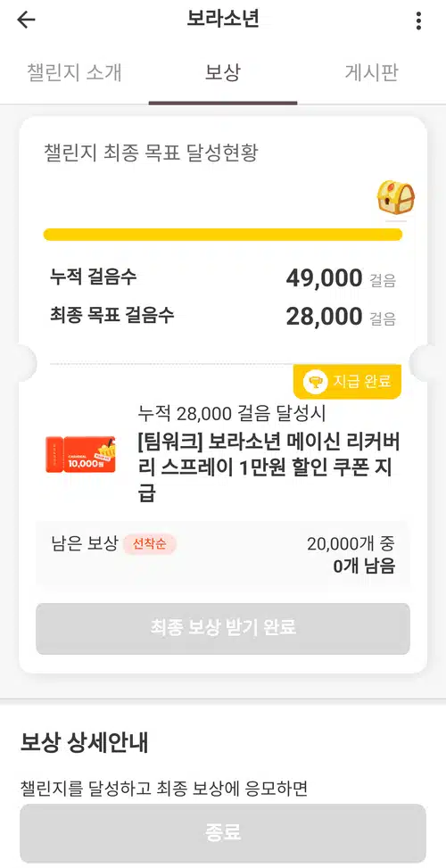Tap the 10,000원 coupon image
This screenshot has width=446, height=868.
click(x=81, y=454)
